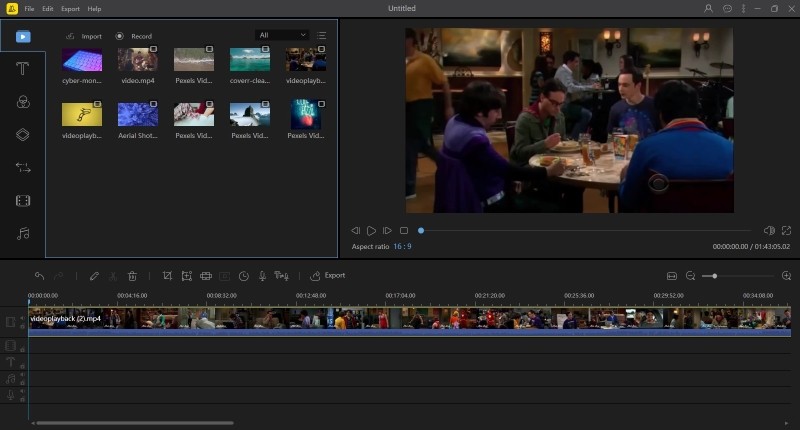Open the Filters panel in sidebar
Viewport: 800px width, 430px height.
pos(23,102)
